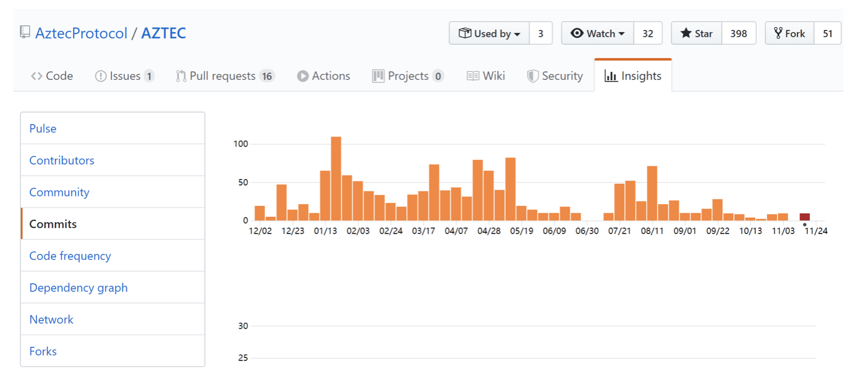Click the Star icon
868x382 pixels.
(x=686, y=34)
